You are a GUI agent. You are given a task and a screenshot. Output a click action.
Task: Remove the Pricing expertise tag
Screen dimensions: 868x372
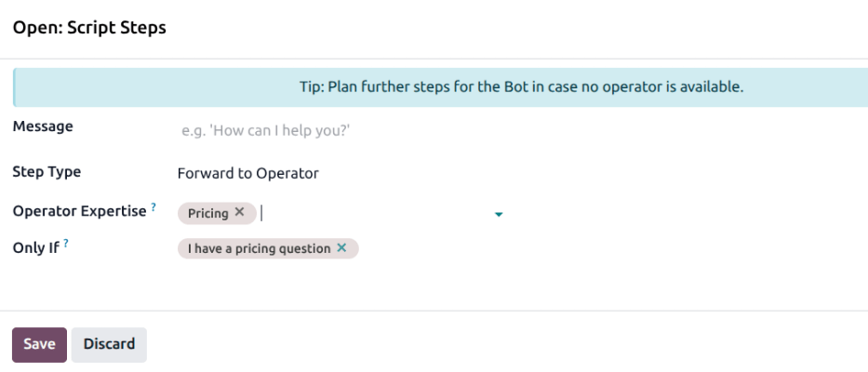pos(239,213)
